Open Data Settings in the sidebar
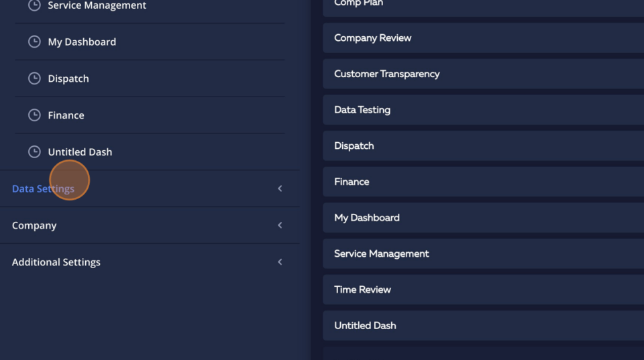The width and height of the screenshot is (644, 360). pyautogui.click(x=43, y=189)
